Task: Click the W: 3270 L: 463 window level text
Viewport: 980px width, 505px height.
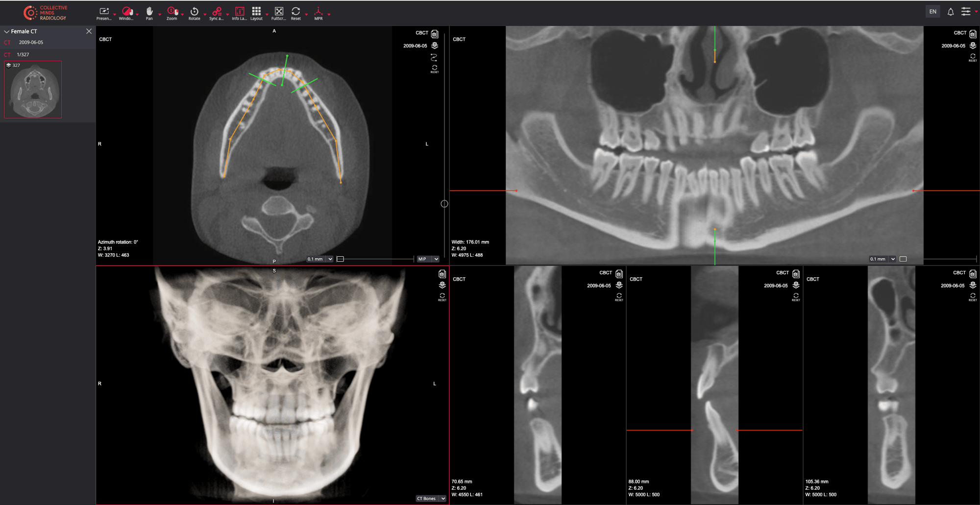Action: [113, 255]
